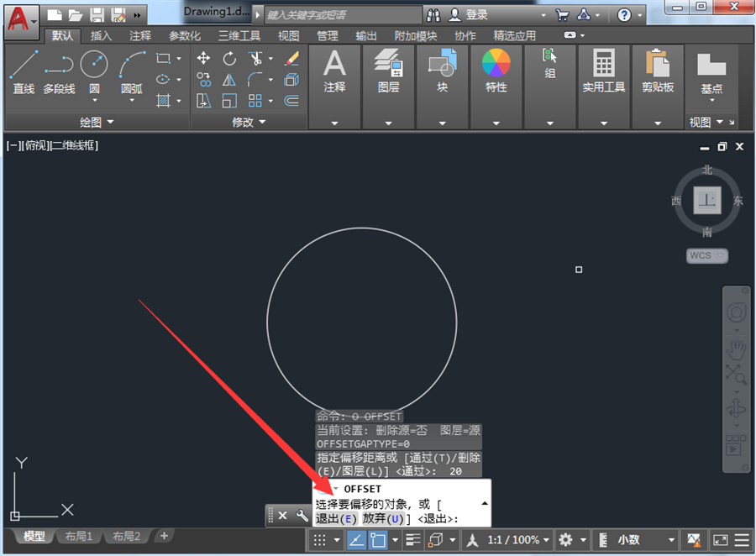Screen dimensions: 756x556
Task: Select the Line (直线) tool
Action: tap(24, 72)
